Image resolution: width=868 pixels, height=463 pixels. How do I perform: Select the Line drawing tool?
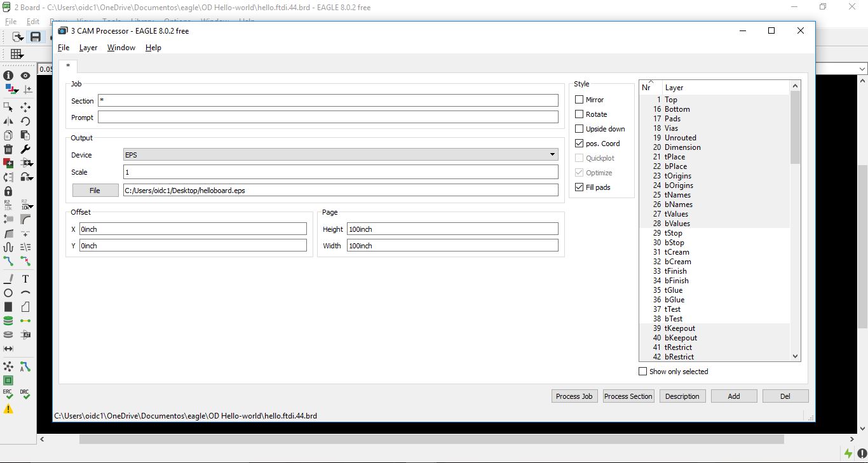pyautogui.click(x=8, y=279)
